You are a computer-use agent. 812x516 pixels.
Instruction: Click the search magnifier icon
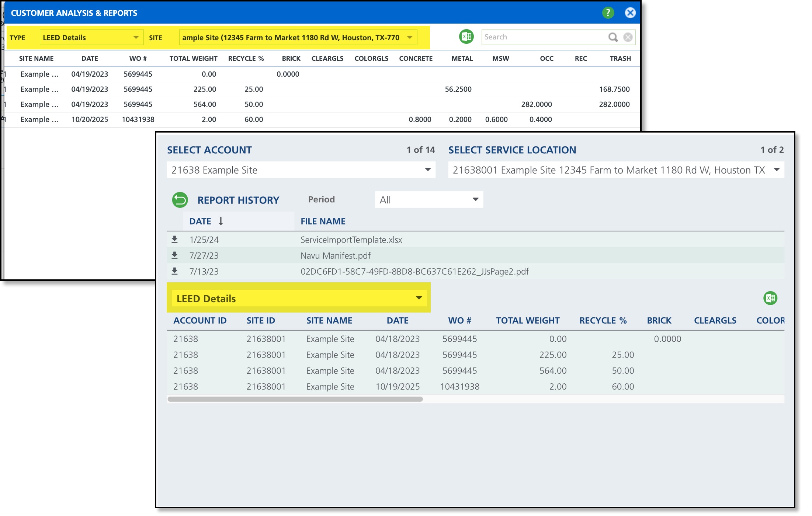(613, 37)
